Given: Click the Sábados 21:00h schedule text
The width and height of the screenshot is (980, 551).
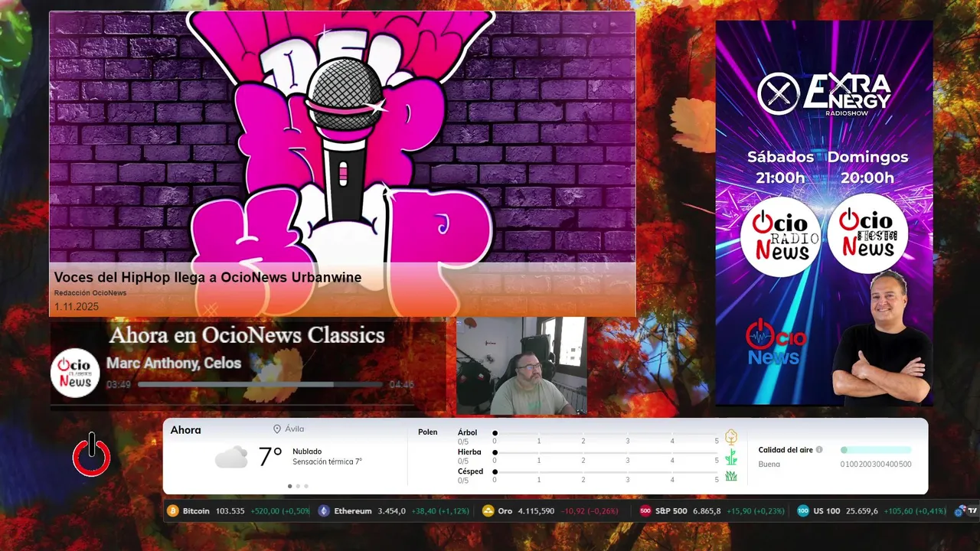Looking at the screenshot, I should point(780,168).
